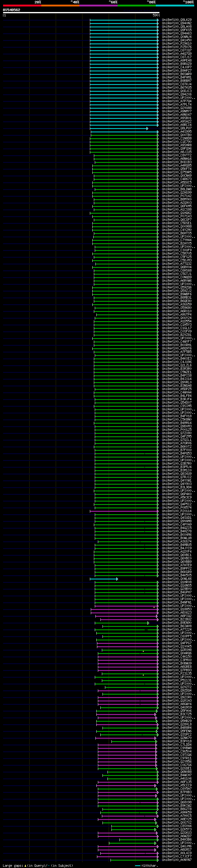Viewport: 197px width, 868px height.
Task: Click the short cyan bar for Q8LPU7
Action: point(119,128)
